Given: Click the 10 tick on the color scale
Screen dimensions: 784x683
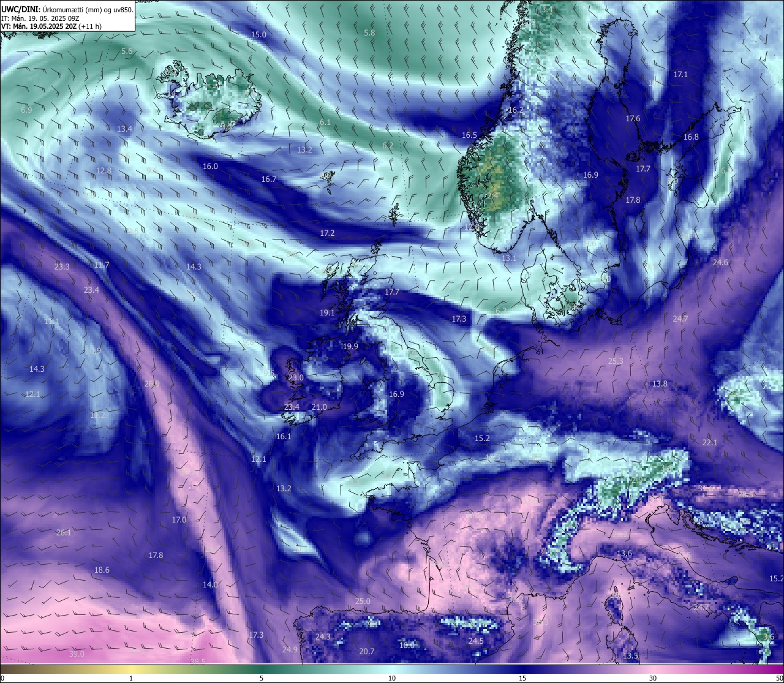Looking at the screenshot, I should coord(392,678).
